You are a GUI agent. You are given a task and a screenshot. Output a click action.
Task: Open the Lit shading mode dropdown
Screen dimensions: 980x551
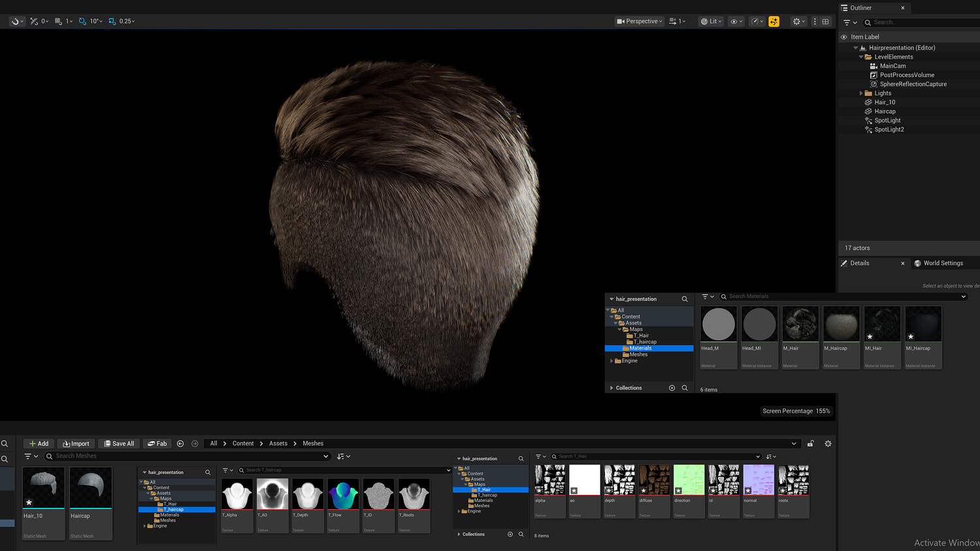click(x=711, y=22)
